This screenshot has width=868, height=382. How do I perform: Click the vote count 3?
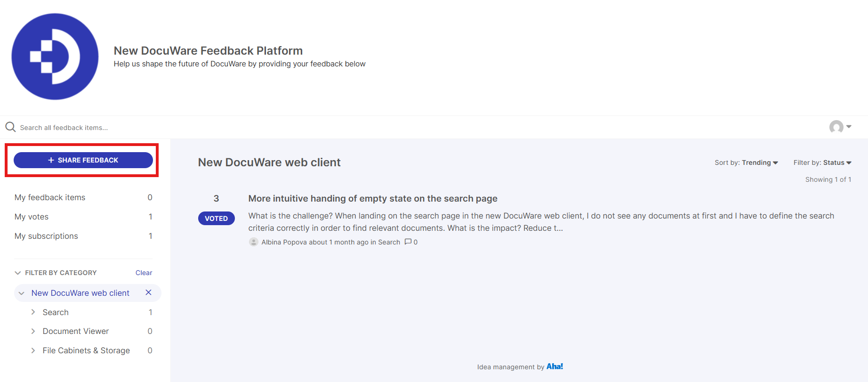[217, 198]
